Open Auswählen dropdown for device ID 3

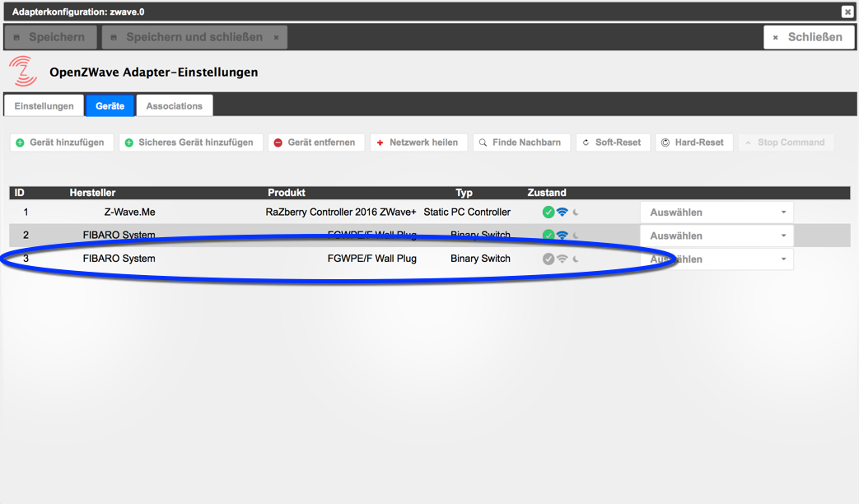tap(717, 259)
